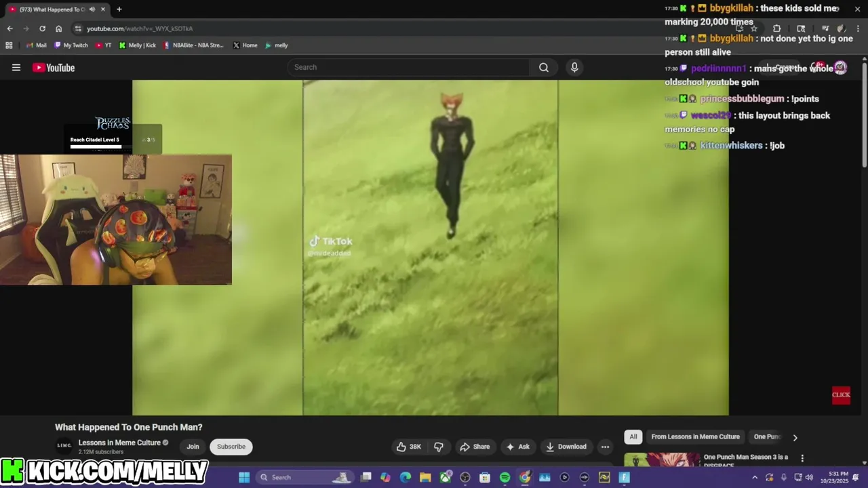Open the browser extensions puzzle icon
The width and height of the screenshot is (868, 488).
[776, 28]
